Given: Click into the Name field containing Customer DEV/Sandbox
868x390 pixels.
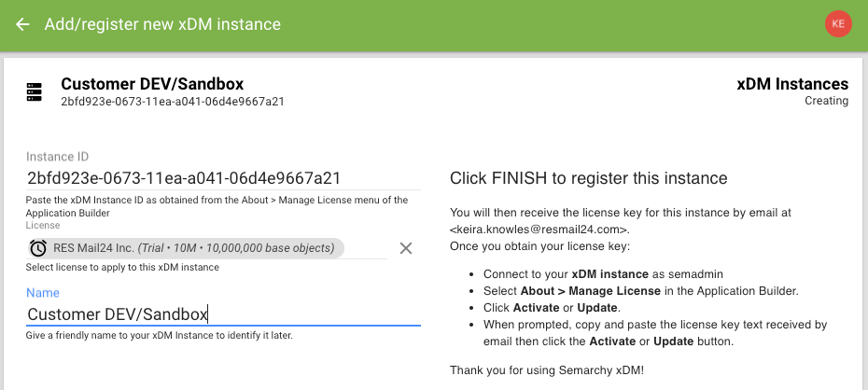Looking at the screenshot, I should tap(223, 314).
